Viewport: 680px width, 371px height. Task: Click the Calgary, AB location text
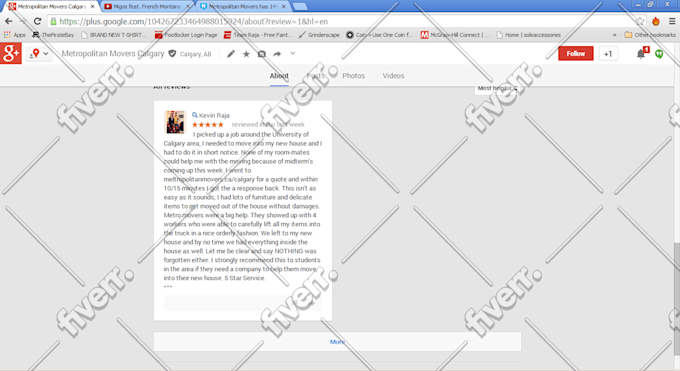tap(196, 54)
